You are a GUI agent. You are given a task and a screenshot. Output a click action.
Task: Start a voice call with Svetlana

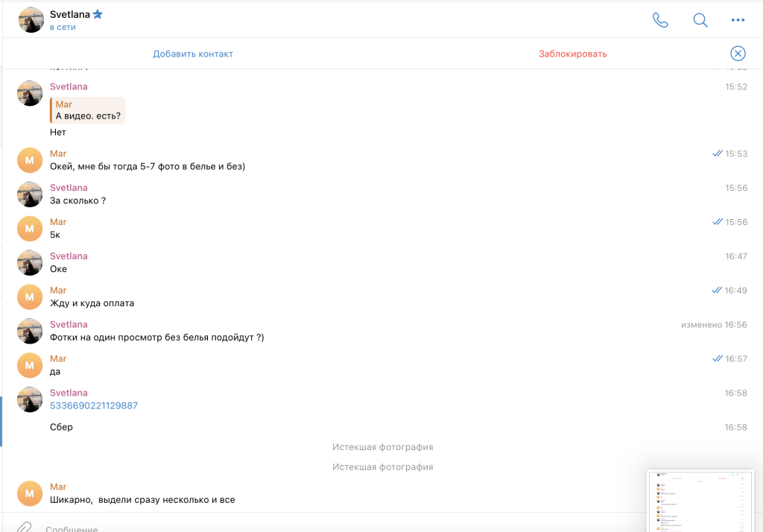click(x=660, y=20)
